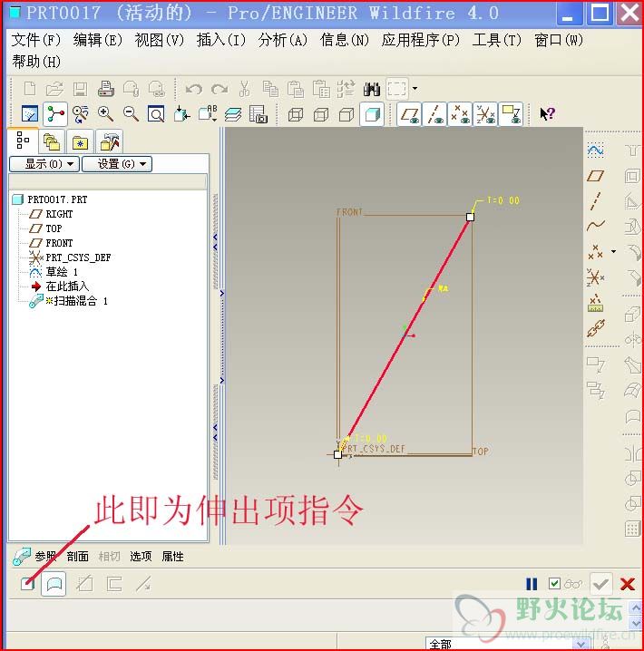Open the 参照 dashboard panel

pyautogui.click(x=45, y=557)
